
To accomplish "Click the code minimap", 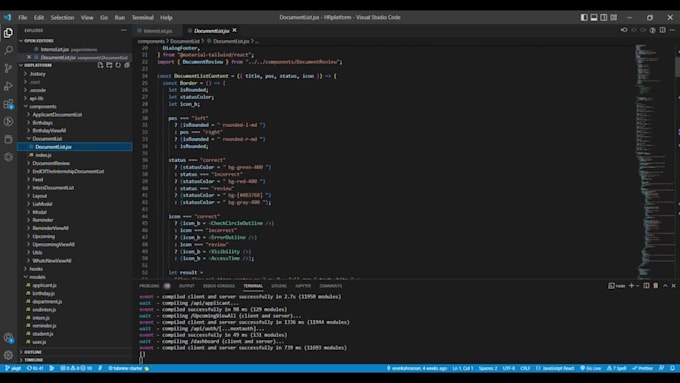I will 654,160.
